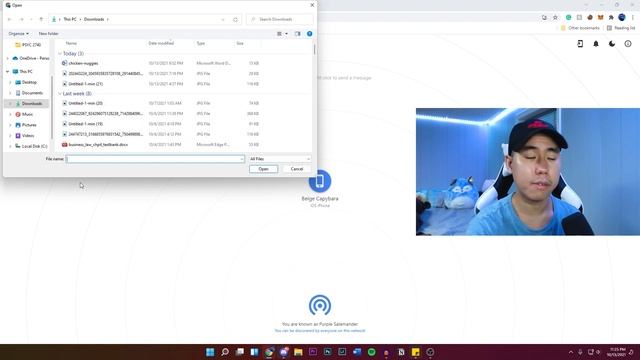Viewport: 640px width, 360px height.
Task: Sort by the Type column header
Action: coord(201,43)
